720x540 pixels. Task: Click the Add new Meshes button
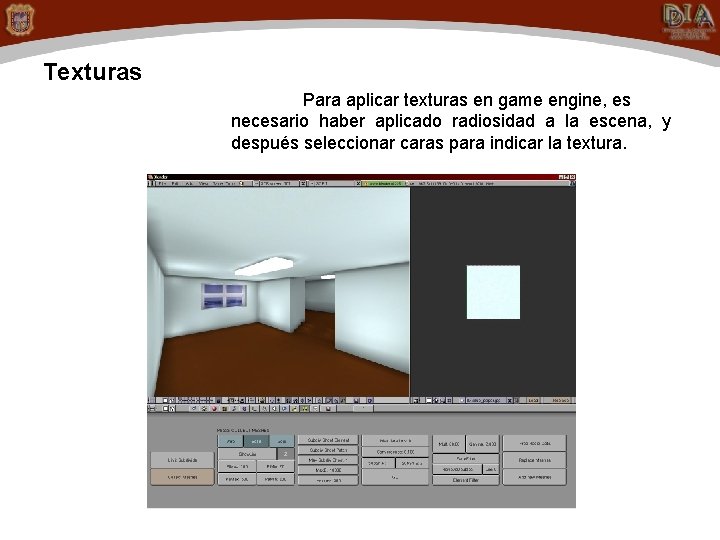pyautogui.click(x=534, y=477)
